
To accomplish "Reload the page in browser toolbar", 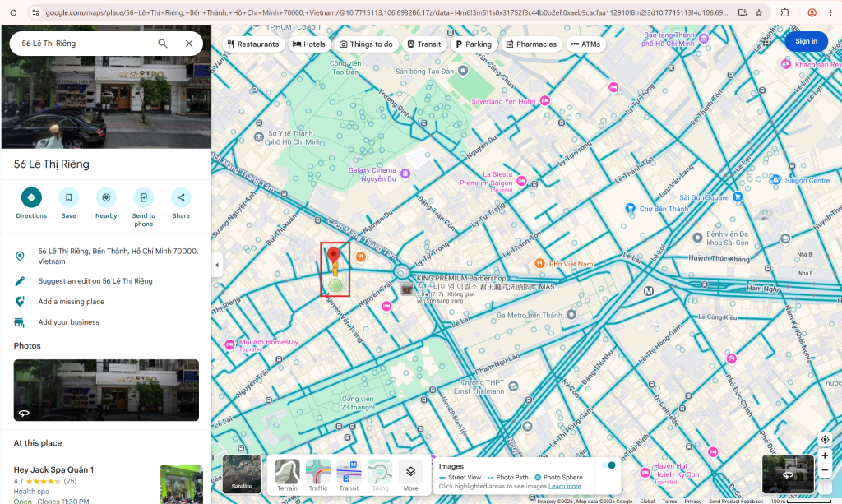I will 13,12.
